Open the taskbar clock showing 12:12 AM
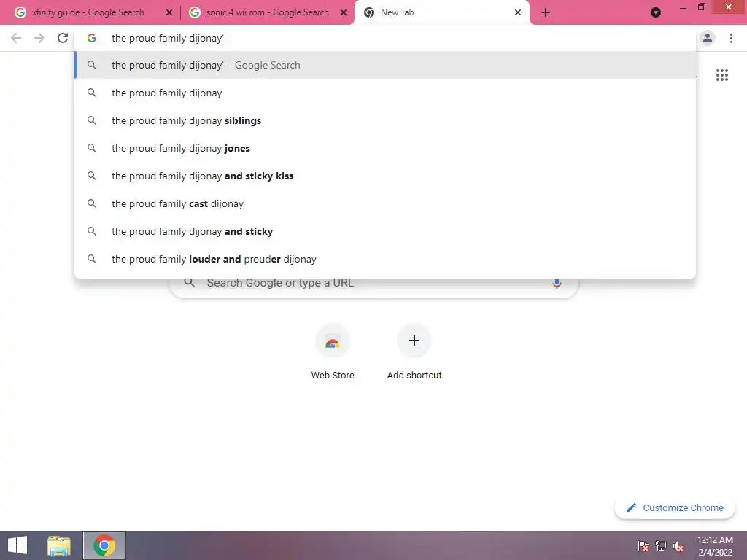This screenshot has height=560, width=747. 715,545
